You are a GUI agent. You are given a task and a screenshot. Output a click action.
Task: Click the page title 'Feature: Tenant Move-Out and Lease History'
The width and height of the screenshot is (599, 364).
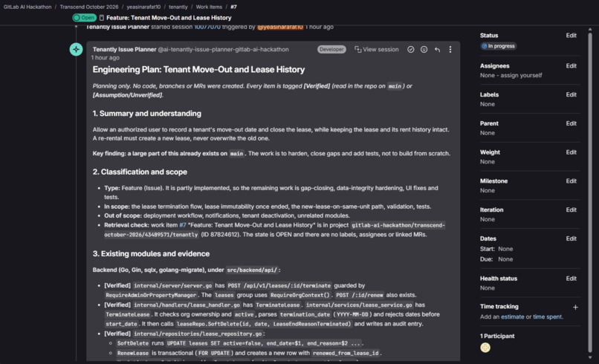169,18
